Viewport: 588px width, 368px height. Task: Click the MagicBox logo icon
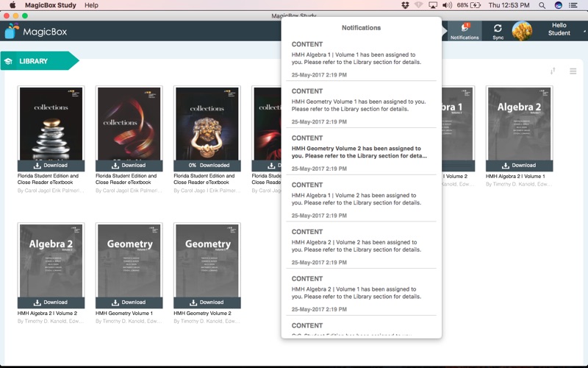(12, 31)
